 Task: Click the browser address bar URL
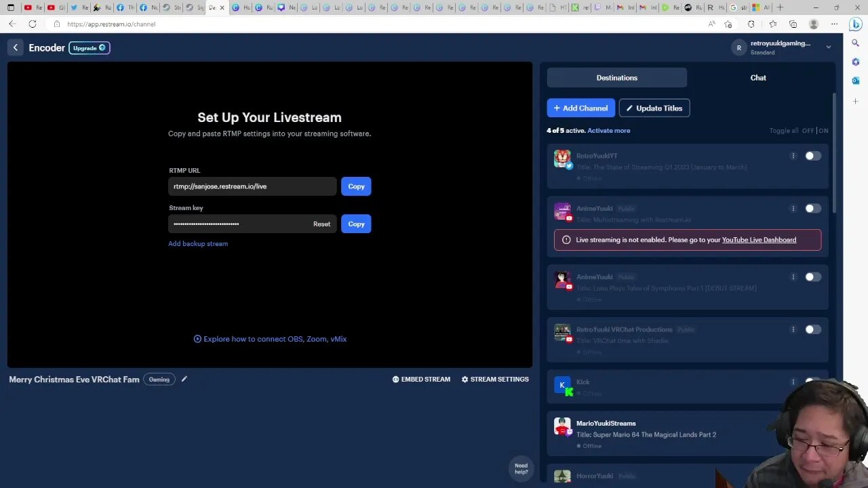point(111,24)
